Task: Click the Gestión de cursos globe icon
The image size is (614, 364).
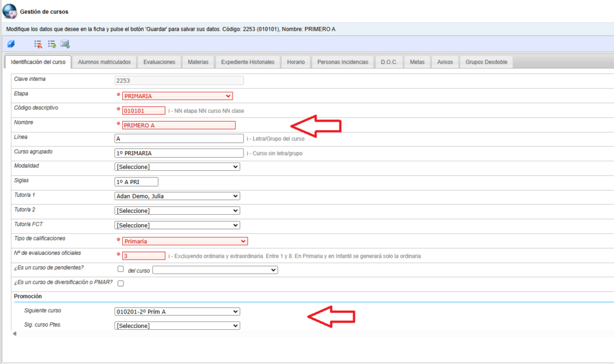Action: click(x=10, y=11)
